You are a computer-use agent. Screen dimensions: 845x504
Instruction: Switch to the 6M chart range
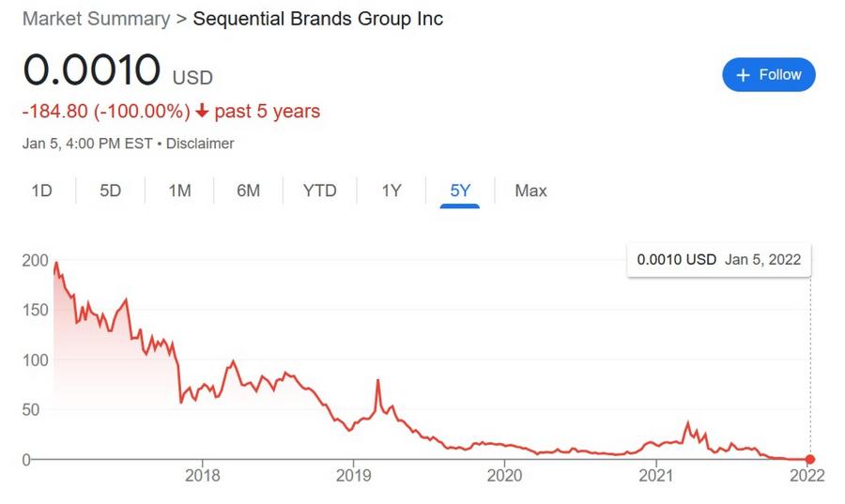pyautogui.click(x=249, y=191)
